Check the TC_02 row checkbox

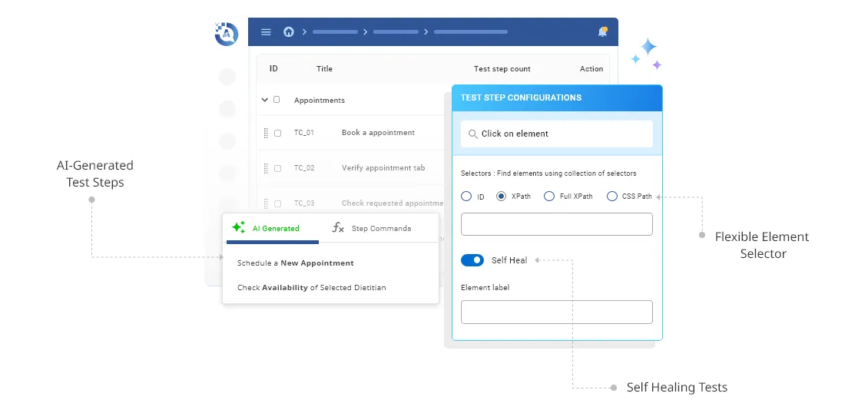click(x=278, y=169)
